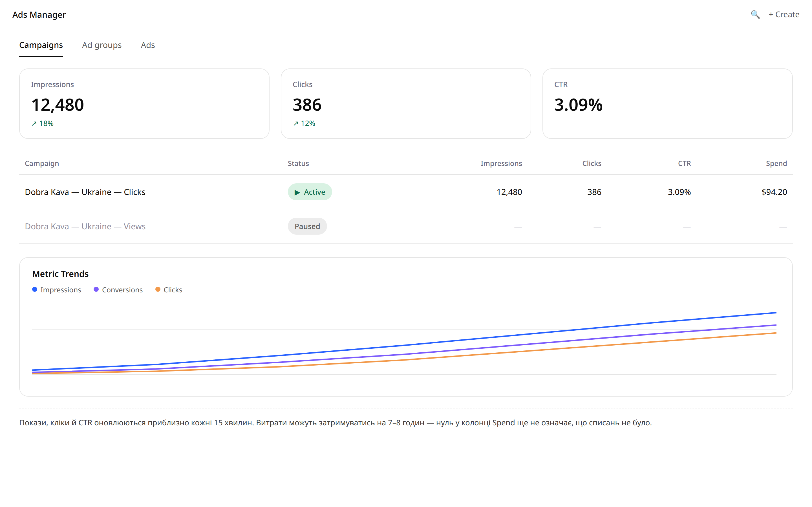Click the Clicks upward trend arrow
This screenshot has width=812, height=507.
point(295,124)
